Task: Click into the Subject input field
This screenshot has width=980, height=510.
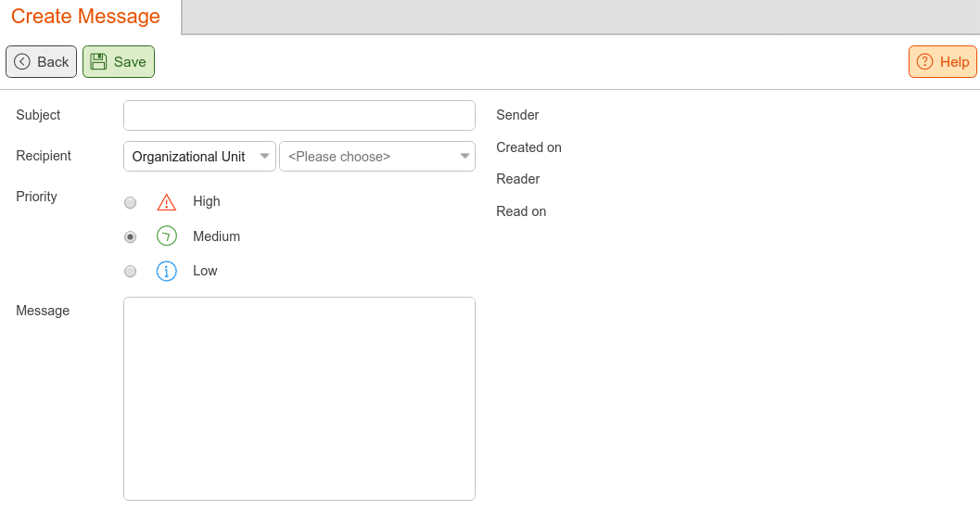Action: [x=299, y=116]
